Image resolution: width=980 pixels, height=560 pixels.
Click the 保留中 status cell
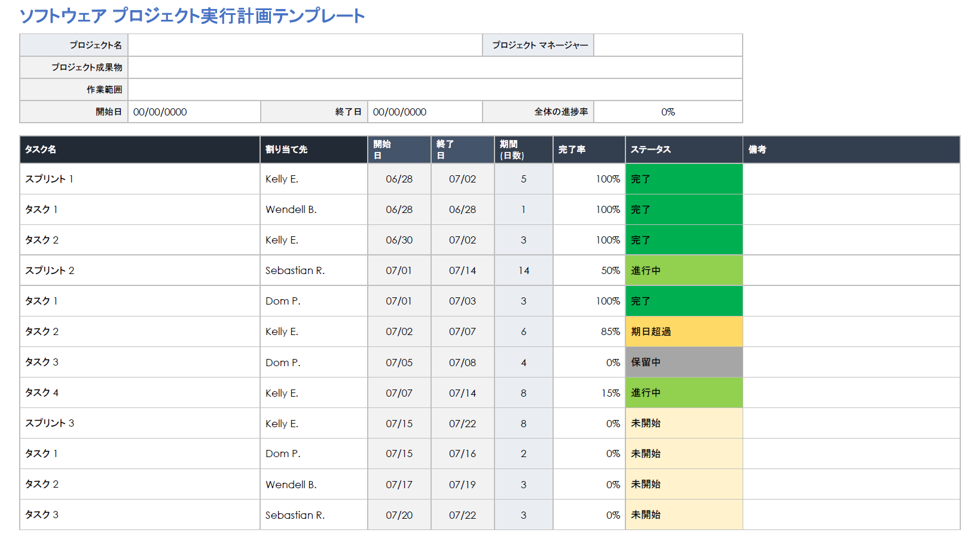pyautogui.click(x=684, y=362)
